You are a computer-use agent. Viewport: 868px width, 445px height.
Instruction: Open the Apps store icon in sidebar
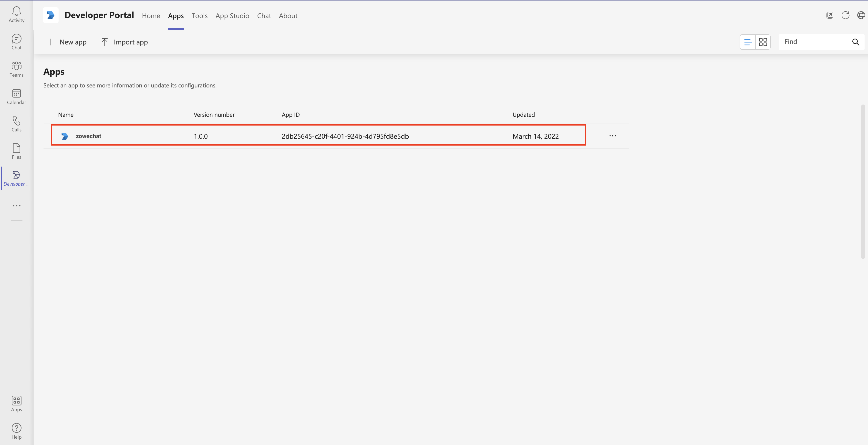[16, 403]
